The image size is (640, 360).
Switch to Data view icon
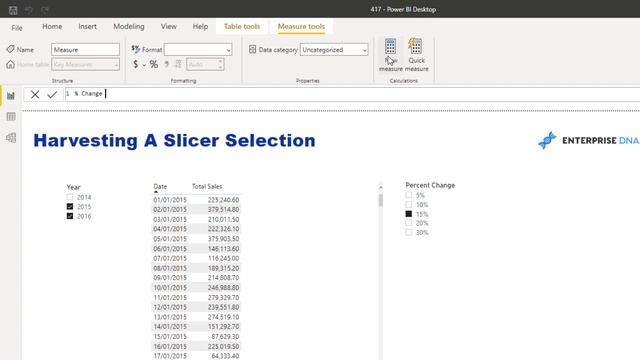(x=11, y=117)
